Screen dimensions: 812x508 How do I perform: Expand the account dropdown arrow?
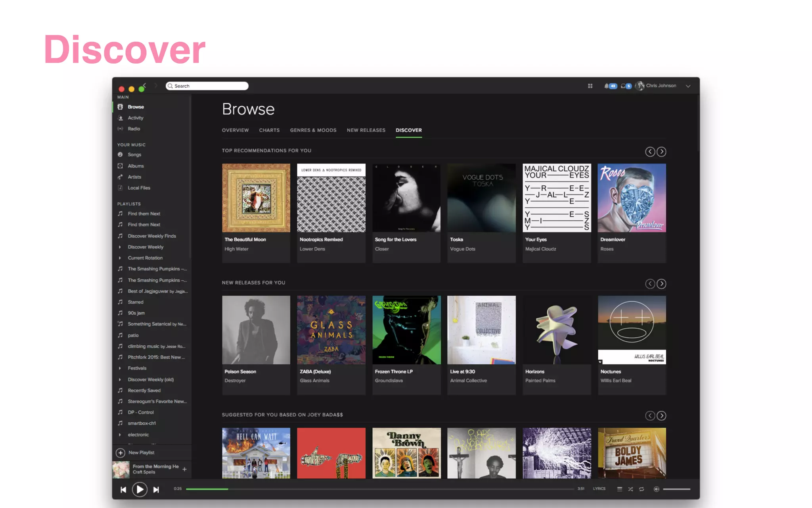click(x=688, y=86)
